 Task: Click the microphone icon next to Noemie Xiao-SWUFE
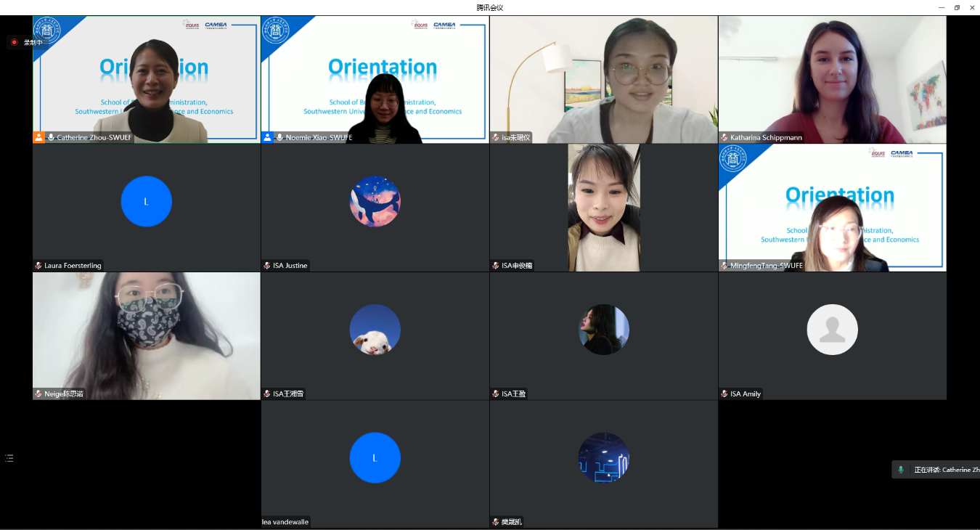click(x=279, y=137)
